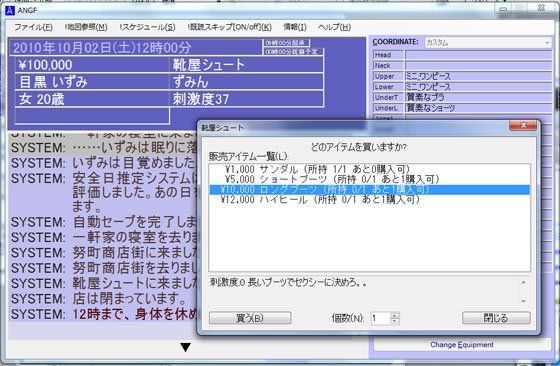The height and width of the screenshot is (366, 560).
Task: Click the Change Equipment link
Action: (462, 345)
